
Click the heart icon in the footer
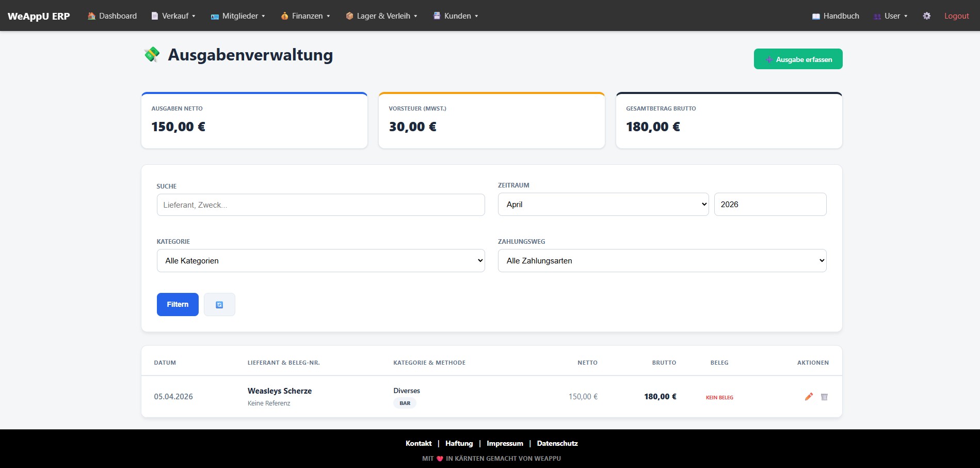440,458
